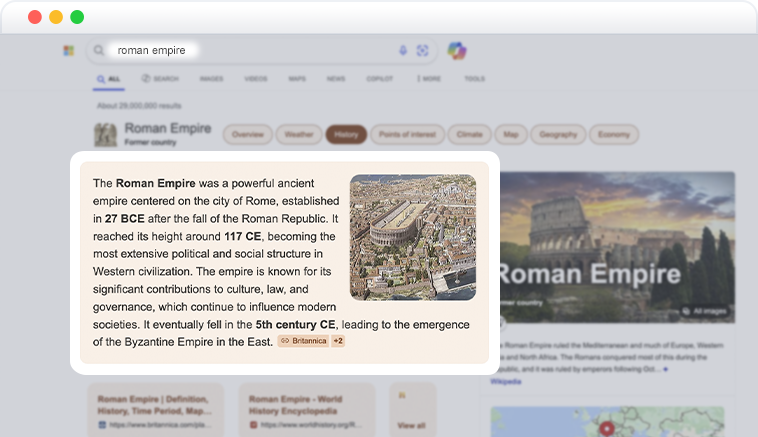Click the red map location pin
Screen dimensions: 758x437
pos(607,428)
